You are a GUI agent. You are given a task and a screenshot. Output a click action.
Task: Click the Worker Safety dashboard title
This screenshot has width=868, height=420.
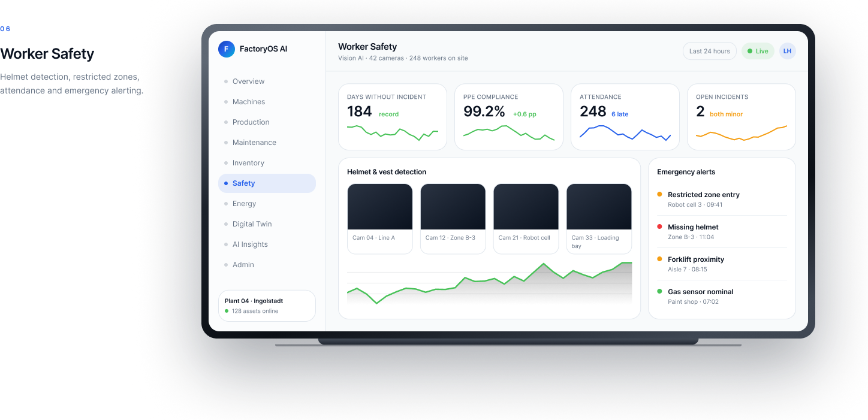coord(367,47)
